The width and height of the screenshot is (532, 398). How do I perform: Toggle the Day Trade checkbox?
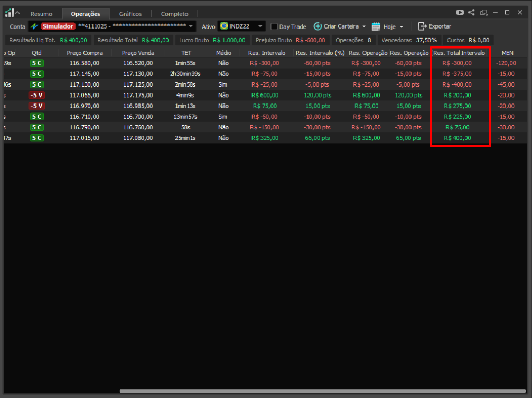(x=274, y=26)
